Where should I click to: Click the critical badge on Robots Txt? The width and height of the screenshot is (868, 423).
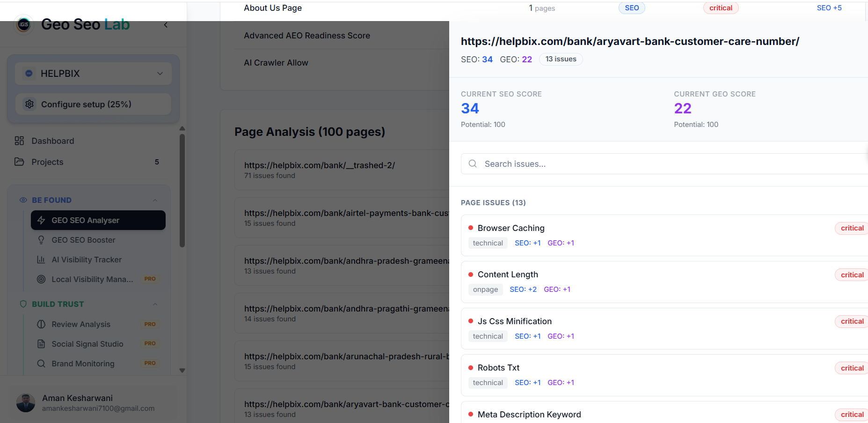pos(852,368)
